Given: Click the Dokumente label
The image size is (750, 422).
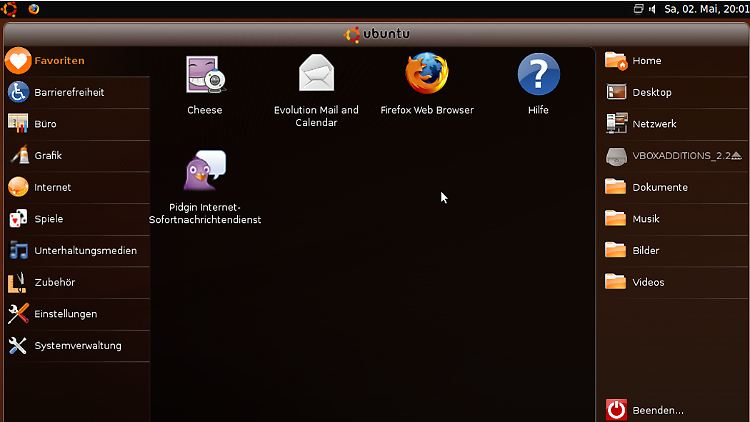Looking at the screenshot, I should (660, 187).
